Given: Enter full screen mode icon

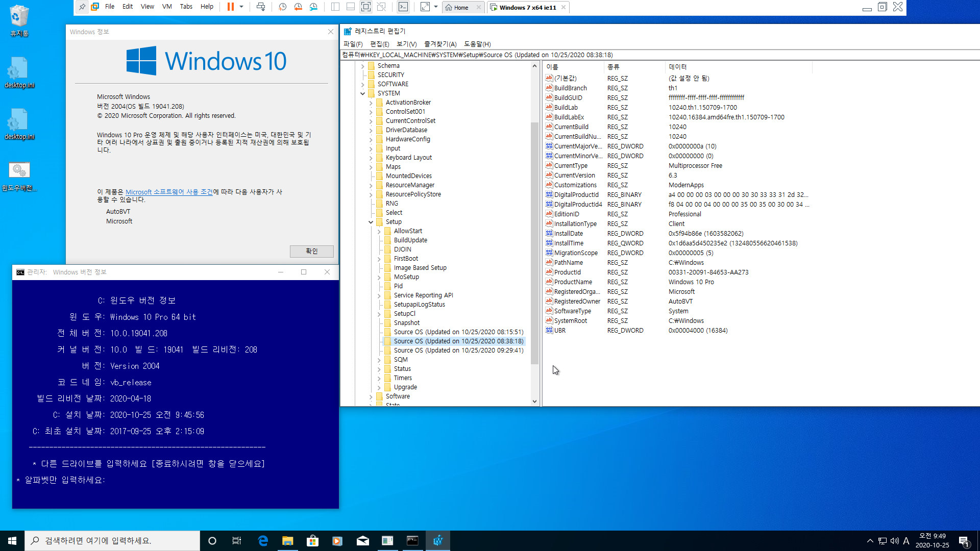Looking at the screenshot, I should pyautogui.click(x=366, y=7).
